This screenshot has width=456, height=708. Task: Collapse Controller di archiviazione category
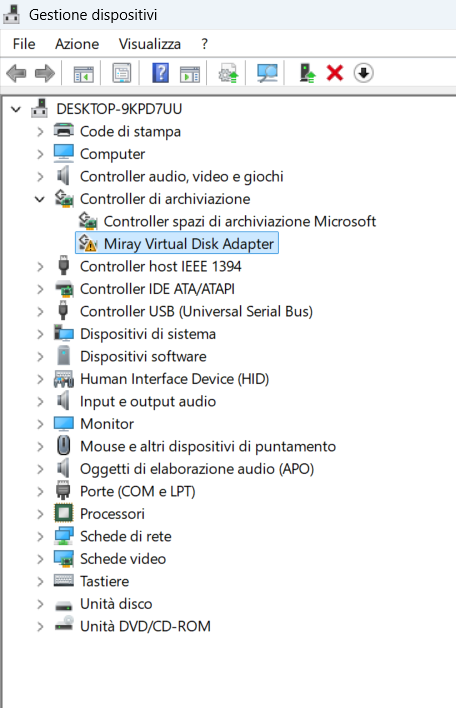[40, 199]
